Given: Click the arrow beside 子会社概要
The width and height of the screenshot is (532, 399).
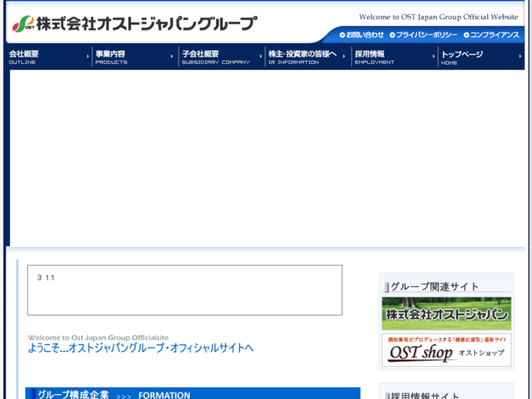Looking at the screenshot, I should coord(261,56).
